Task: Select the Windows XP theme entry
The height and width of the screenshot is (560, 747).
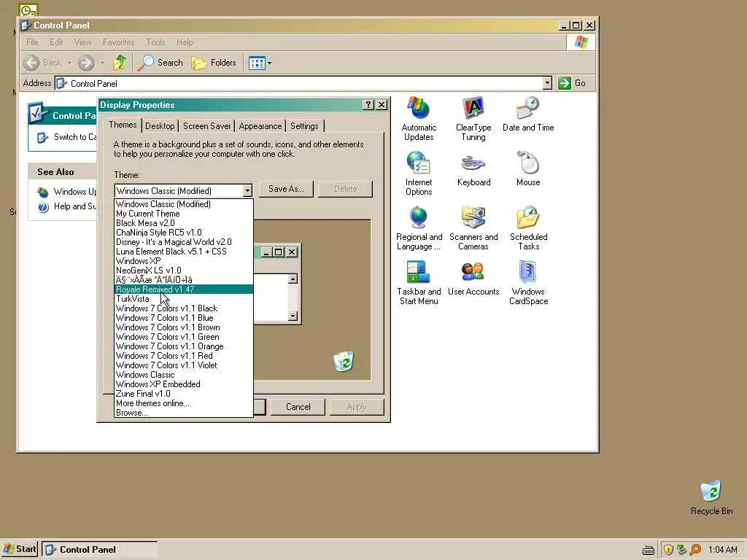Action: click(x=183, y=261)
